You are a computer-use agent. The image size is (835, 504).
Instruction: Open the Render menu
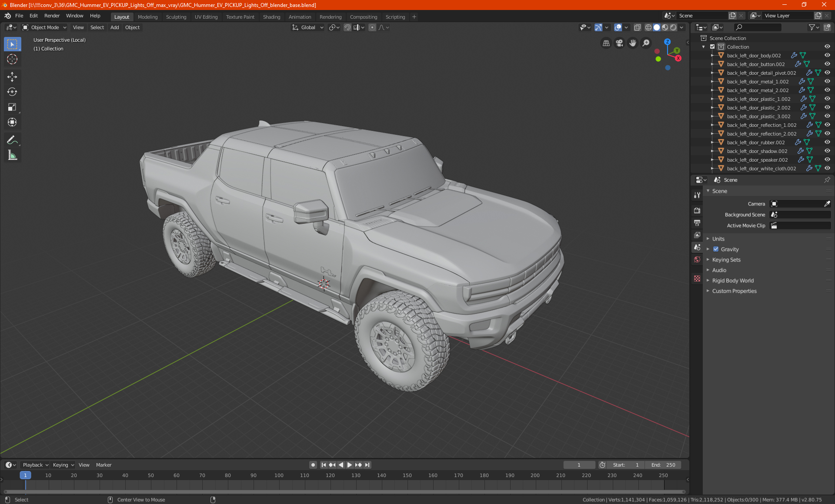click(x=52, y=16)
